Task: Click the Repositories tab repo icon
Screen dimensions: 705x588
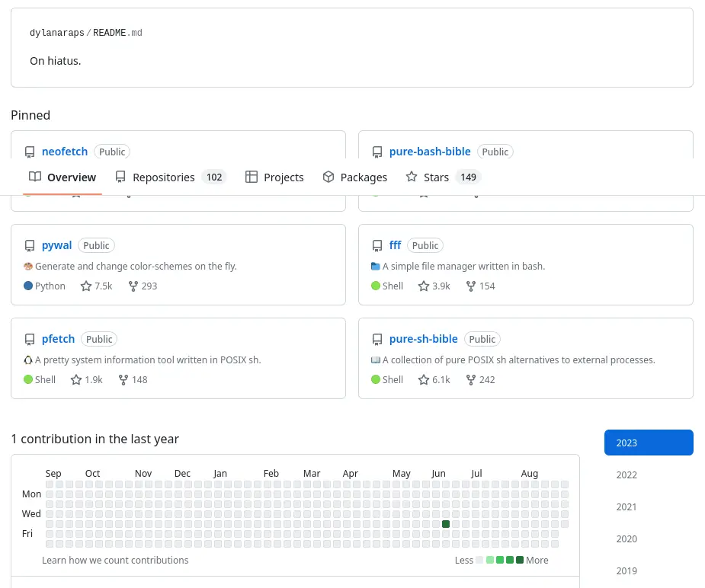Action: coord(120,177)
